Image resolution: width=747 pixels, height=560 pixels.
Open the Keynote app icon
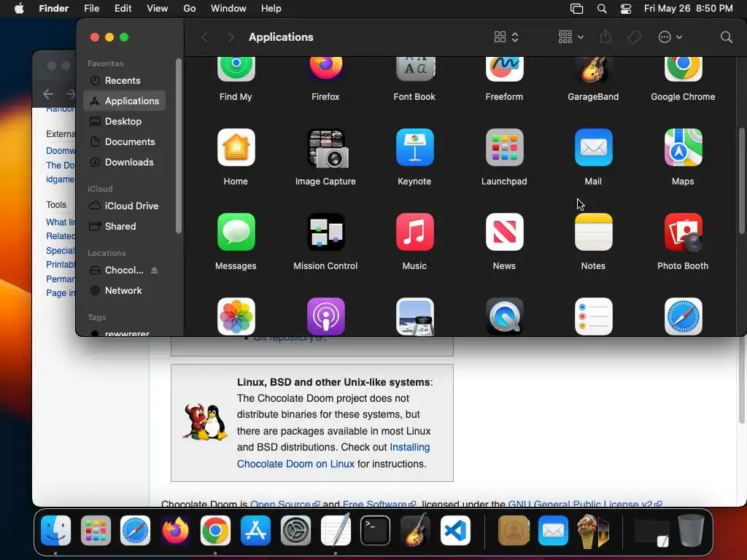coord(414,147)
